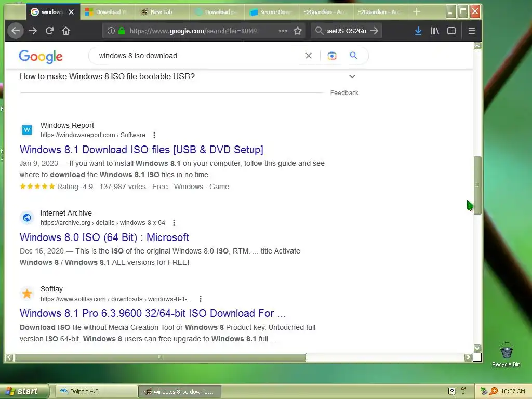Click the orange magnifier tray icon
Viewport: 532px width, 399px height.
click(494, 391)
